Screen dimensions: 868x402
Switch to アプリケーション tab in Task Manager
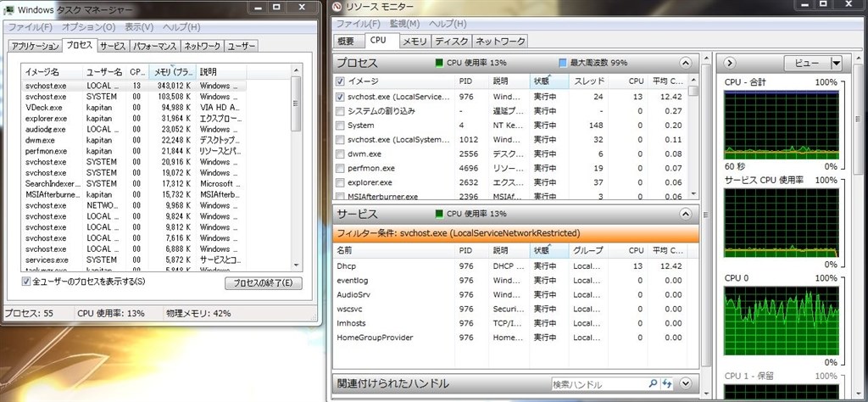(36, 47)
